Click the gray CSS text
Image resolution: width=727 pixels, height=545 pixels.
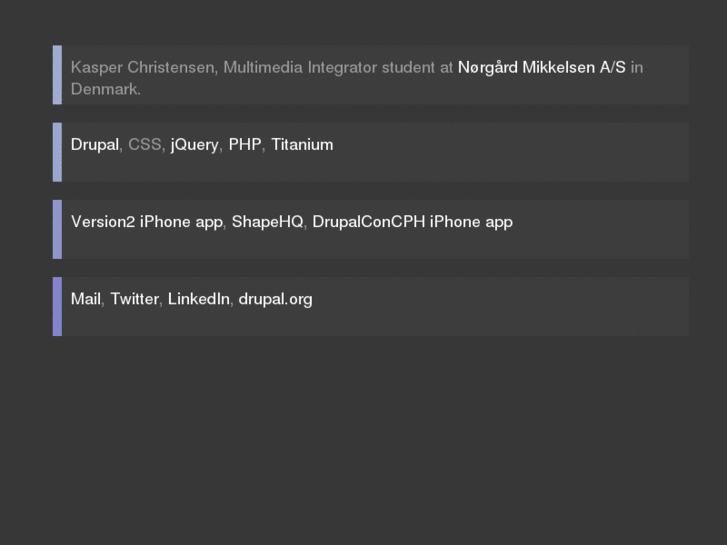144,145
